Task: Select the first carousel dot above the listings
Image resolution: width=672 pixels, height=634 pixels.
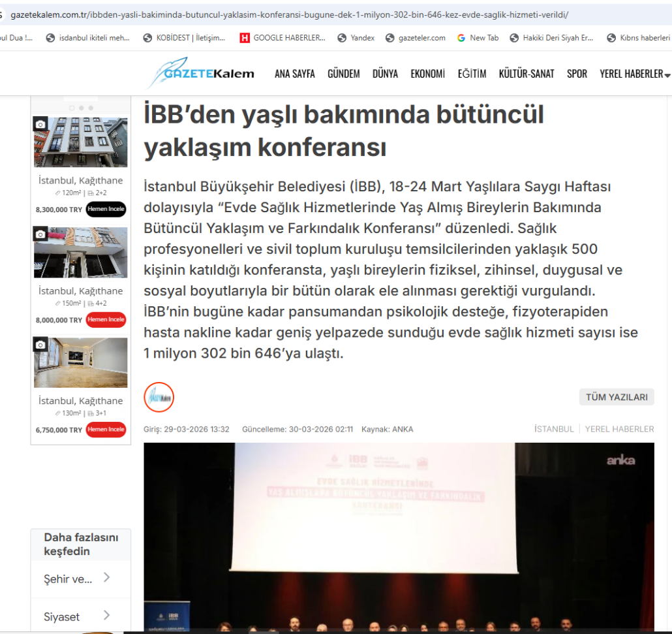Action: (71, 108)
